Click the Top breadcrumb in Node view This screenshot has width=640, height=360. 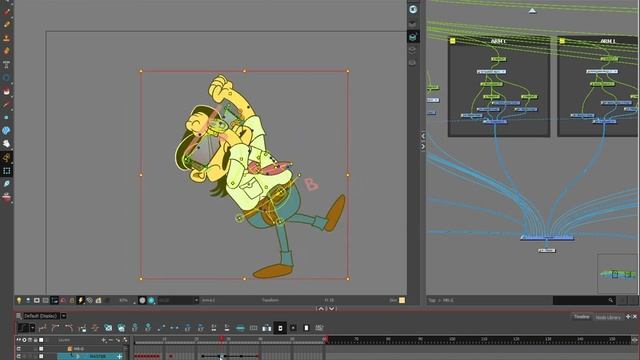click(432, 300)
